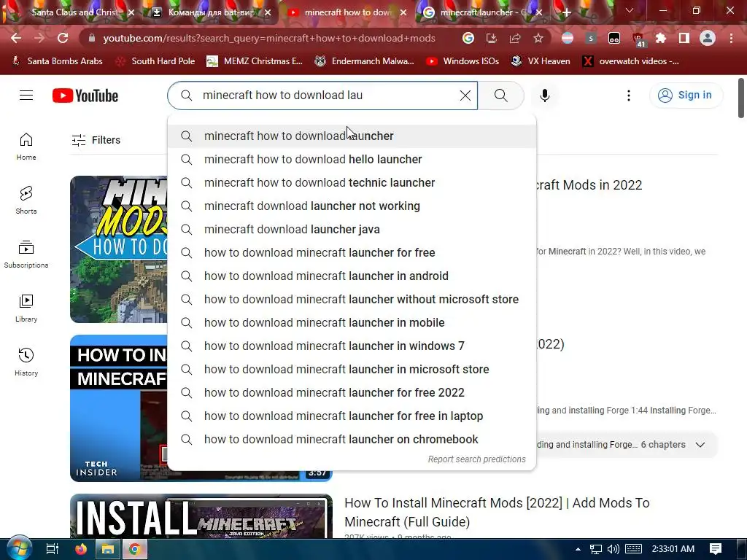Open VX Heaven bookmark
This screenshot has width=747, height=560.
click(541, 61)
